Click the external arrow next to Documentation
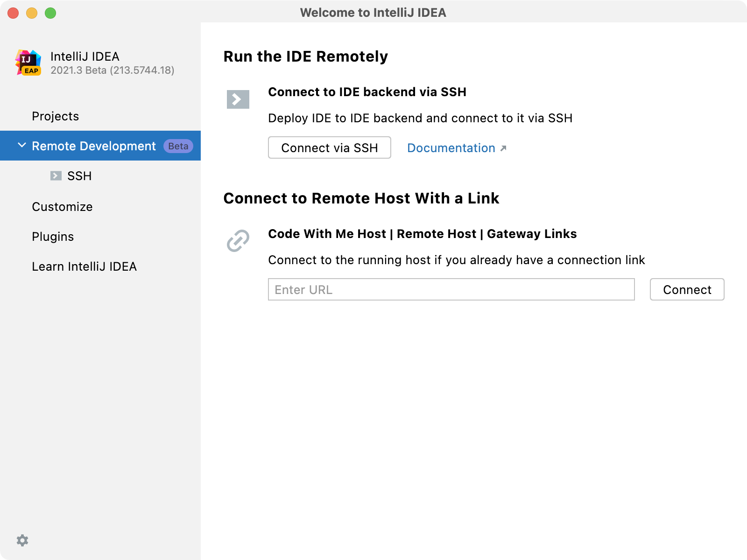 [x=503, y=148]
